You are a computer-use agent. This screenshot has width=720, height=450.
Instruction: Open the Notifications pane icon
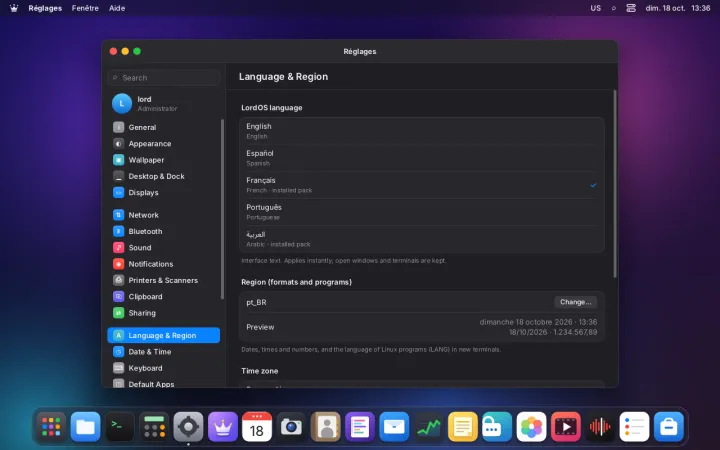coord(118,264)
